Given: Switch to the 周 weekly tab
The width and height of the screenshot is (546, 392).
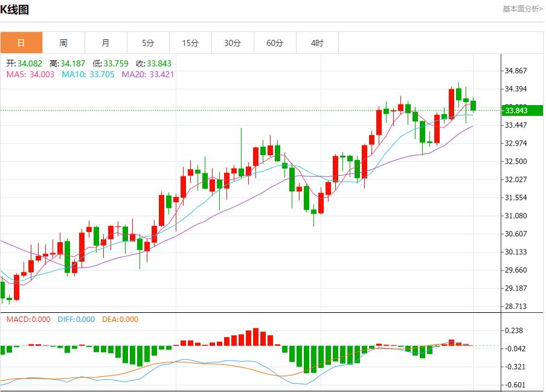Looking at the screenshot, I should (x=63, y=43).
